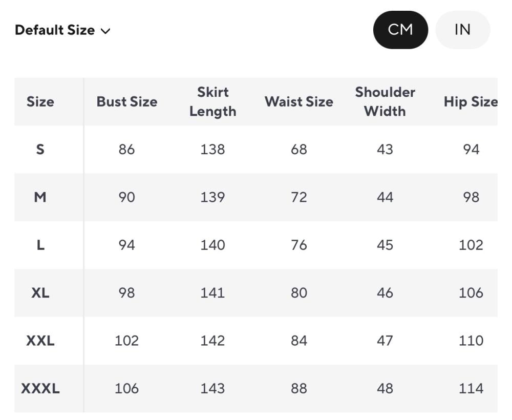Screen dimensions: 512x420
Task: Click the Skirt Length column header
Action: (x=213, y=101)
